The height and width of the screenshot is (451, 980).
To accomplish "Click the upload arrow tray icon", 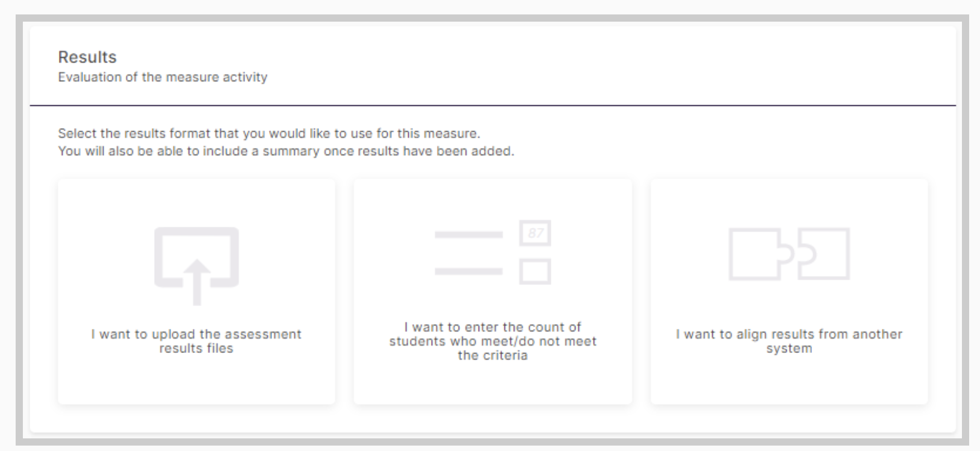I will coord(196,266).
